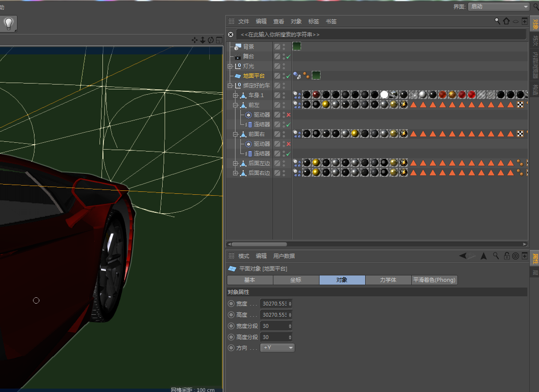539x392 pixels.
Task: Click the 宽度分段 input field
Action: [274, 326]
